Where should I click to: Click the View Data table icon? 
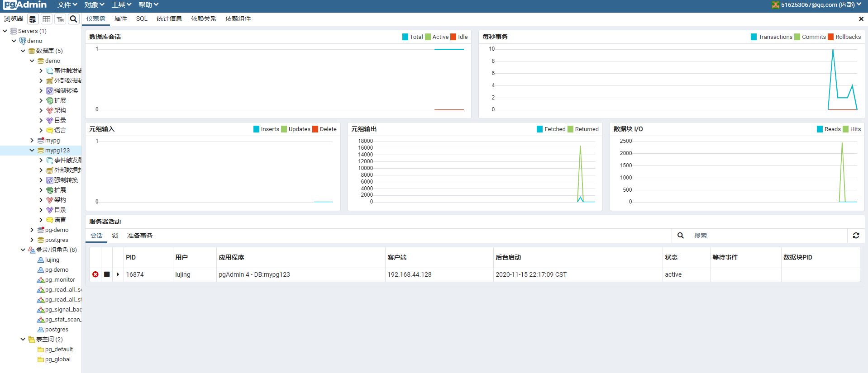pyautogui.click(x=46, y=19)
